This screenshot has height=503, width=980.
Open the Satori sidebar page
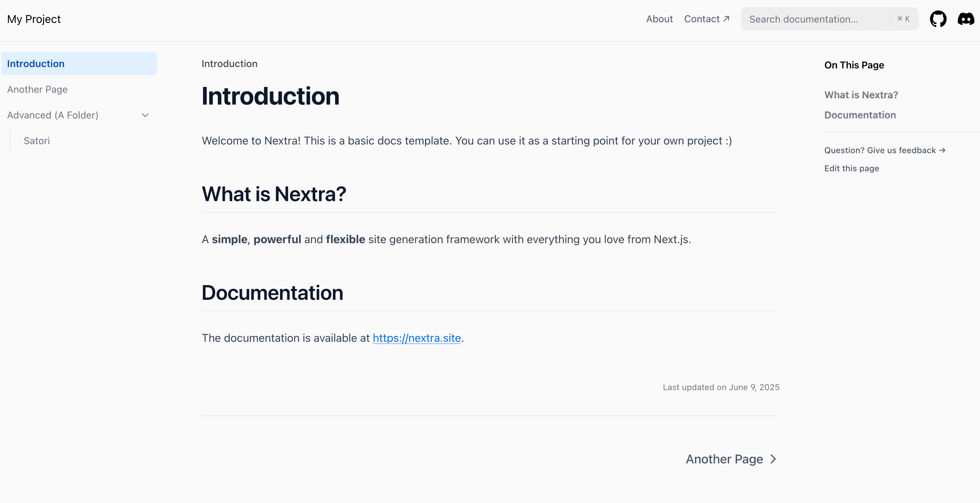tap(88, 141)
